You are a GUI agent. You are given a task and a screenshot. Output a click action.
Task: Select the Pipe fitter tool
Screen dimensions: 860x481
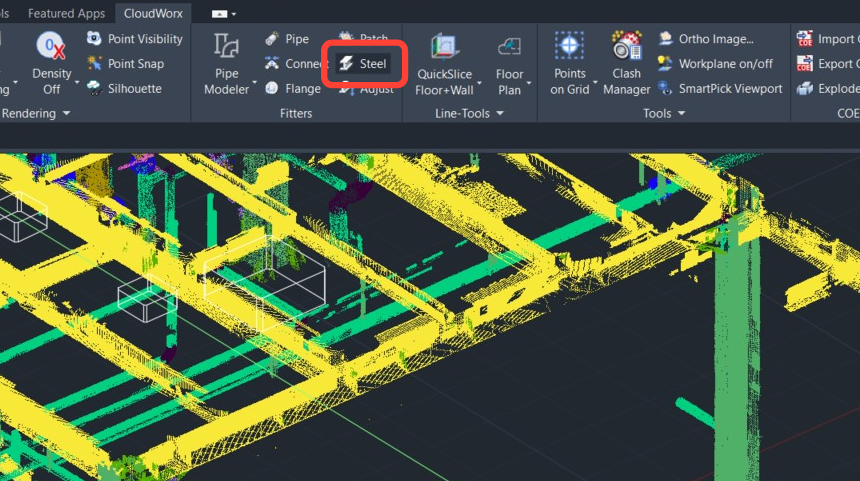click(x=287, y=39)
